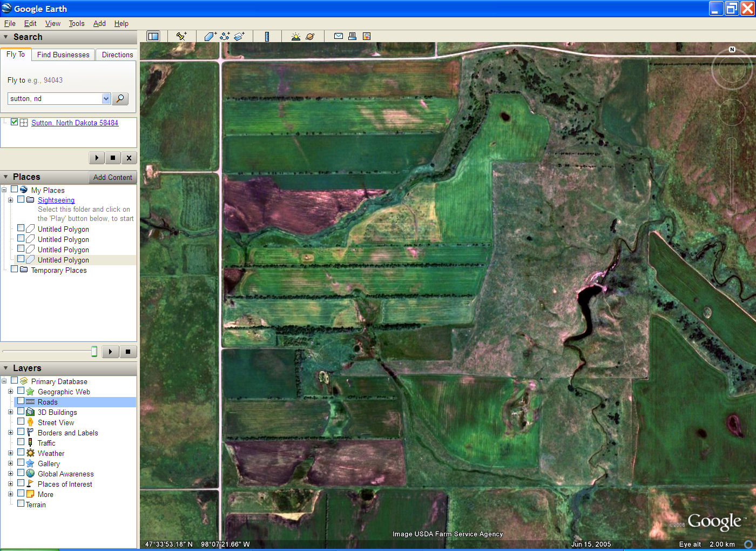Add a path using the toolbar icon
The image size is (756, 551).
225,36
